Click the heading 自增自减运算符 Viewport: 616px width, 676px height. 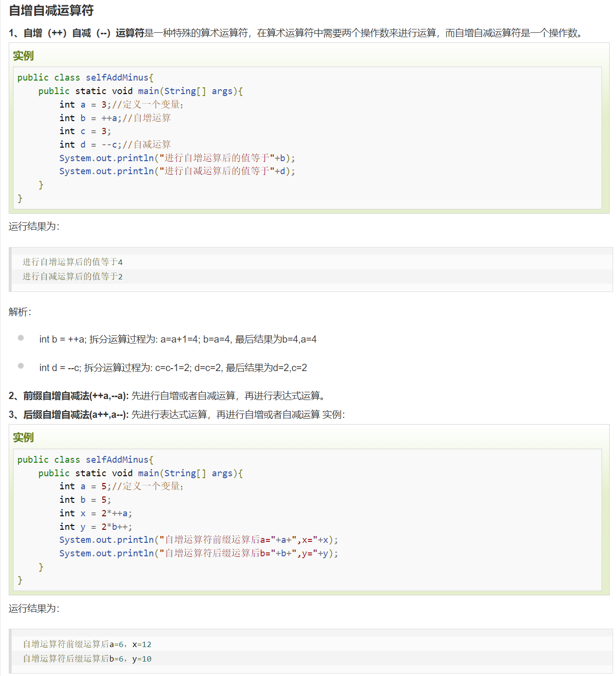(51, 11)
